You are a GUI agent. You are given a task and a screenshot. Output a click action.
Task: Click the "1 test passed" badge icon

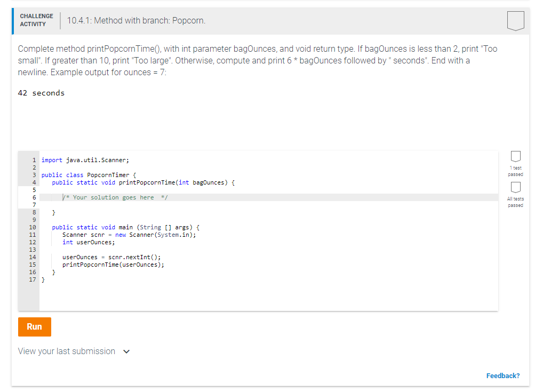pyautogui.click(x=515, y=156)
